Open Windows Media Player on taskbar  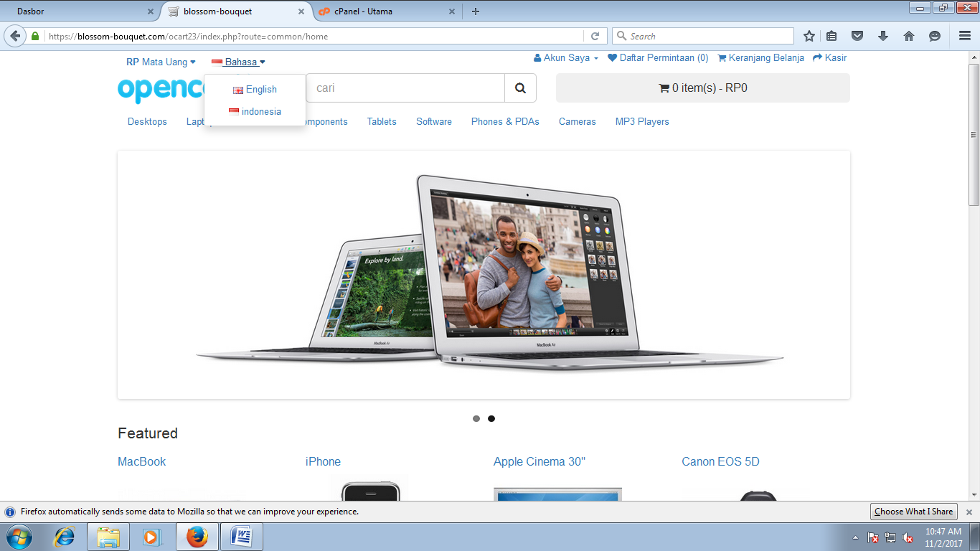[152, 537]
